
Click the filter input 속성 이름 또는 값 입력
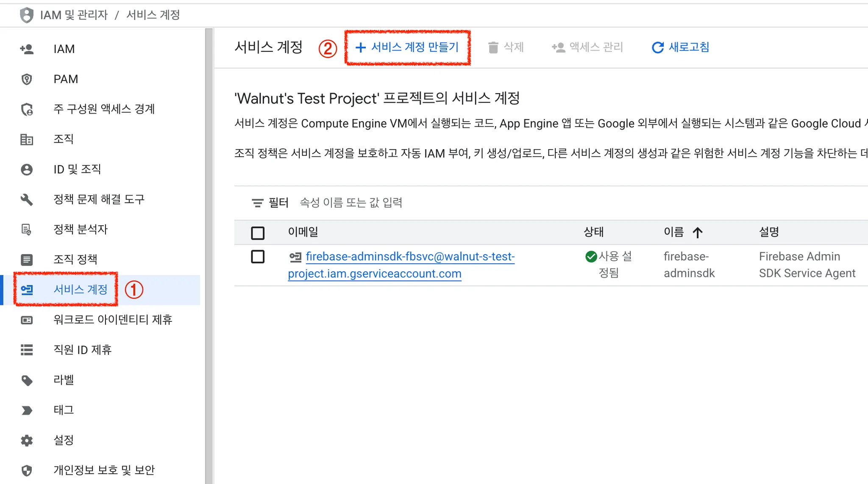click(x=351, y=203)
